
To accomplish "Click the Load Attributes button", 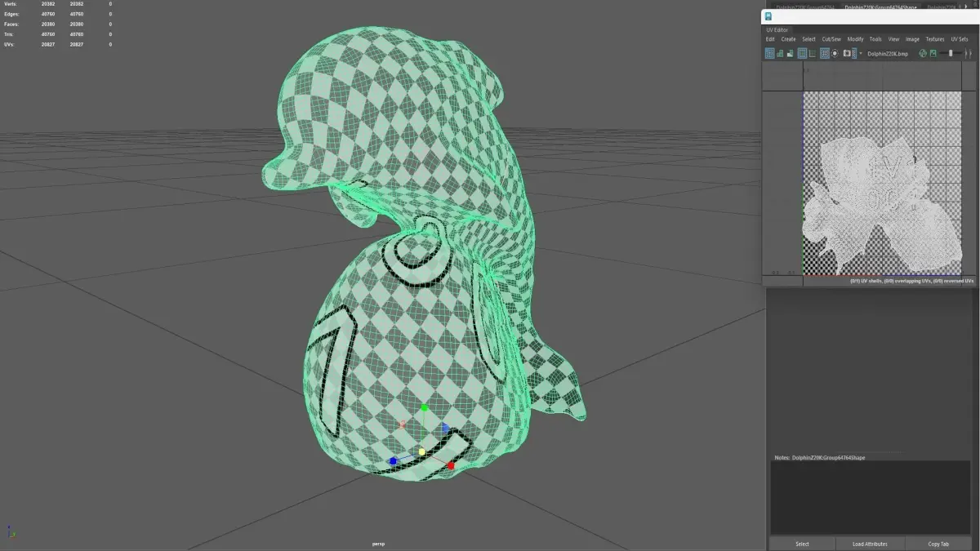I will [869, 544].
